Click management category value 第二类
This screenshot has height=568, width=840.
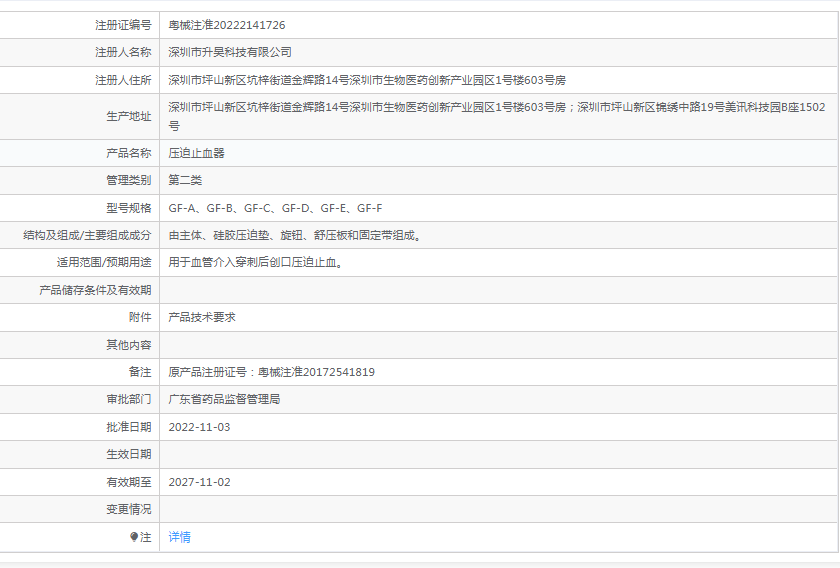[185, 181]
